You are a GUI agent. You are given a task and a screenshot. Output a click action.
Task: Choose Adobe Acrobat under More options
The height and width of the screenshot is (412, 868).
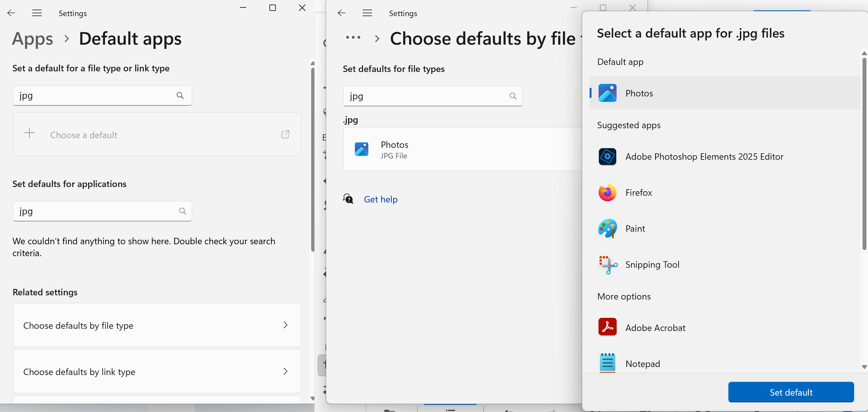click(x=655, y=328)
